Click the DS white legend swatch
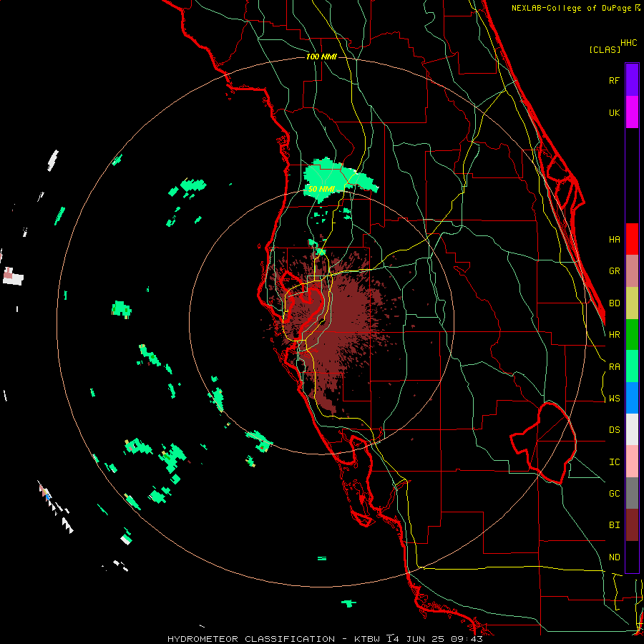The width and height of the screenshot is (644, 644). pos(632,429)
